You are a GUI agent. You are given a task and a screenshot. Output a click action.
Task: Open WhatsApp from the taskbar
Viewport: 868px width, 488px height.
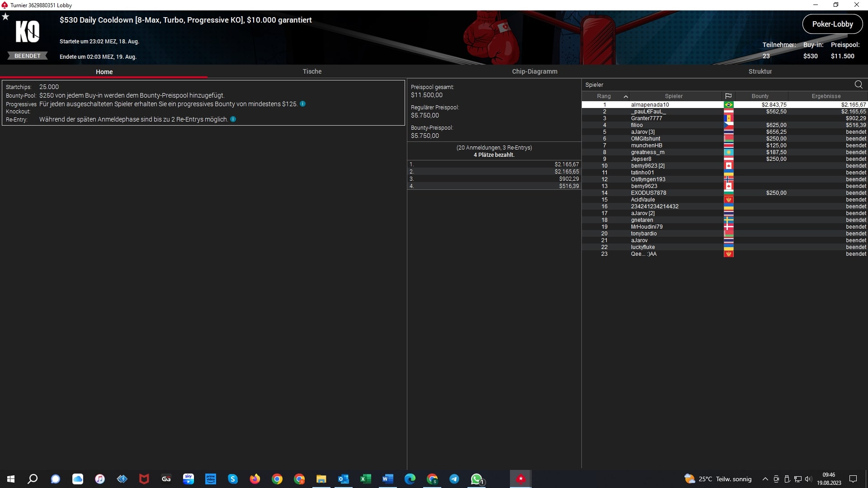(x=476, y=479)
